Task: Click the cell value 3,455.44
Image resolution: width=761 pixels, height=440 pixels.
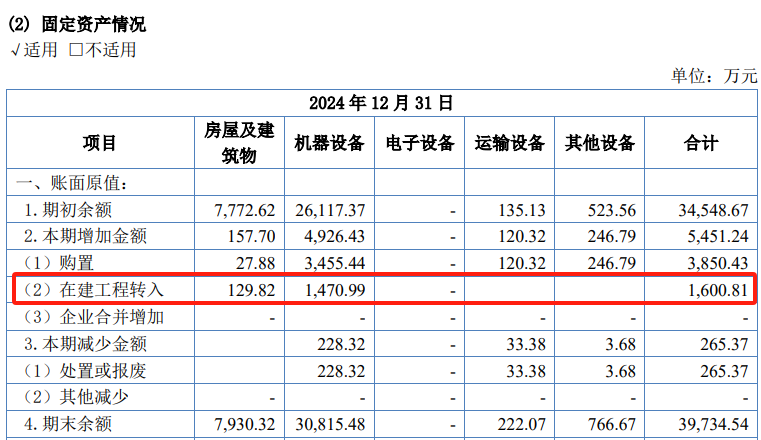Action: (334, 263)
